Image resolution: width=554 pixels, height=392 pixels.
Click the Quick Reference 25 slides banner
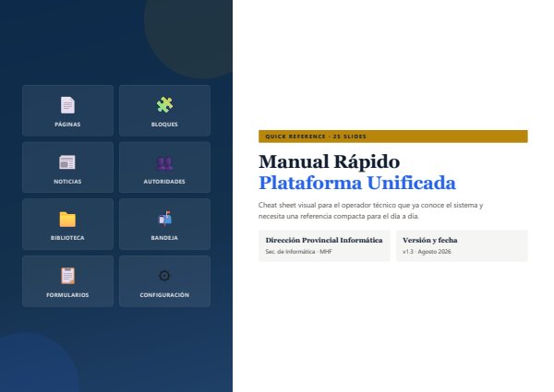(x=393, y=137)
